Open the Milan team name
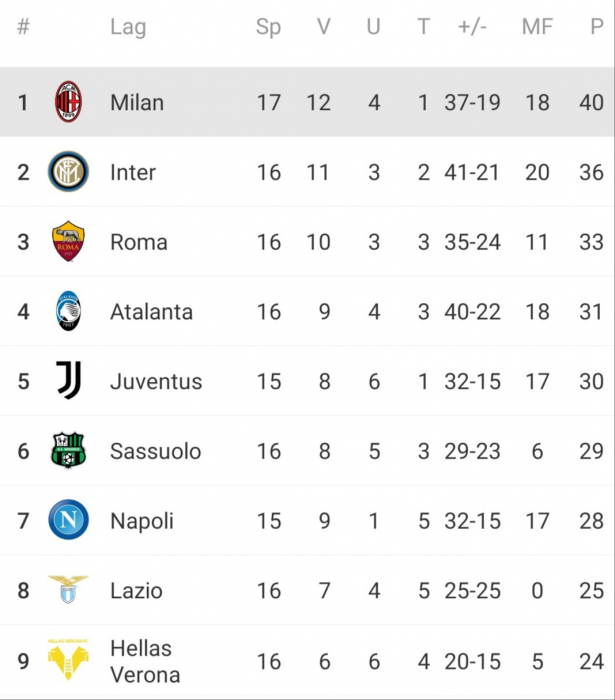Viewport: 615px width, 700px height. 137,103
